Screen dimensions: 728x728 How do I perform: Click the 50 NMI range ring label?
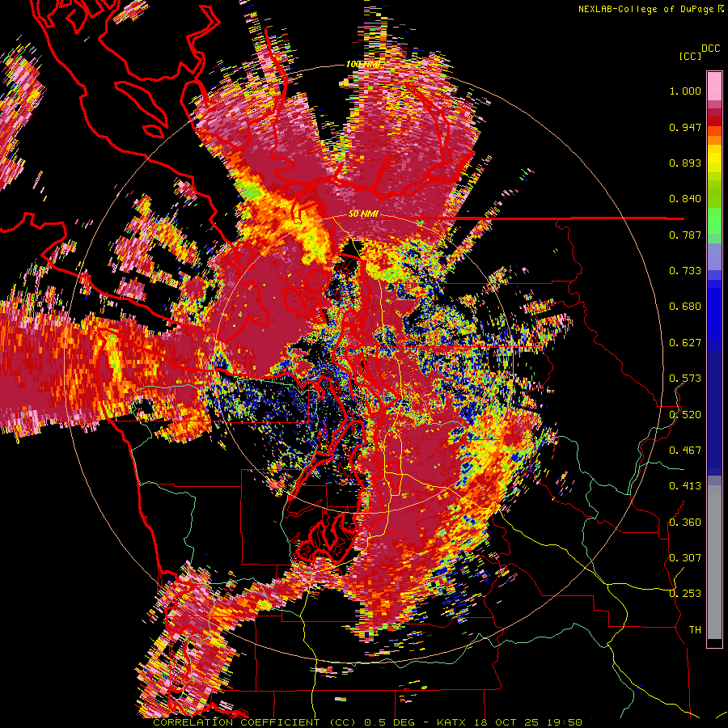point(363,214)
